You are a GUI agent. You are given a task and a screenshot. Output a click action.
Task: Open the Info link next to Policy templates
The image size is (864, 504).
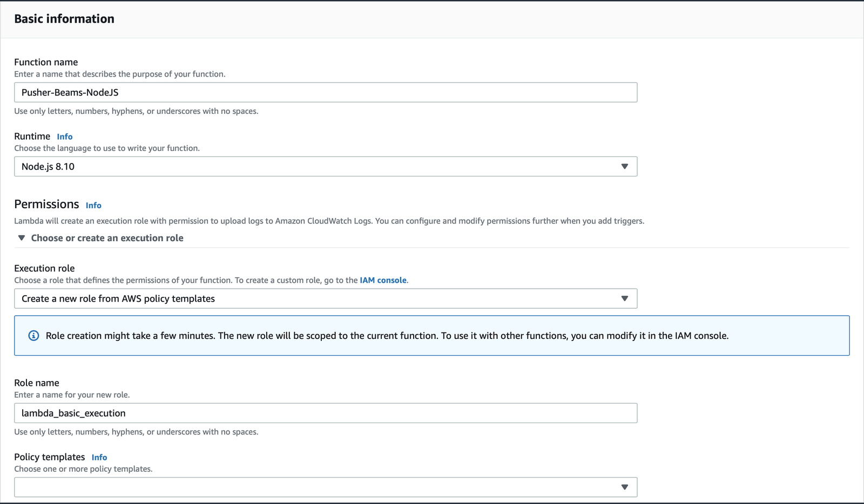[x=99, y=457]
